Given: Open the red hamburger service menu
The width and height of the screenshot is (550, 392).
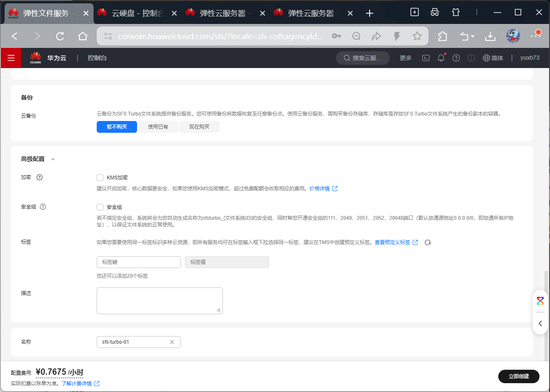Looking at the screenshot, I should [11, 58].
